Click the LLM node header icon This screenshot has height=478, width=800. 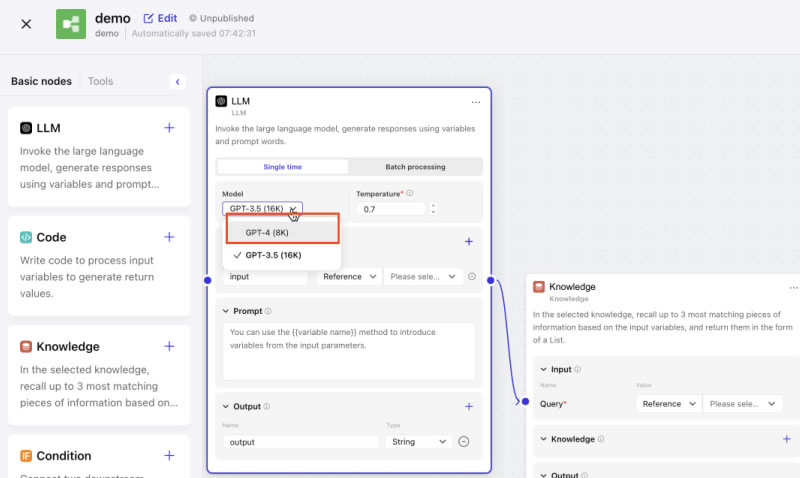point(221,101)
